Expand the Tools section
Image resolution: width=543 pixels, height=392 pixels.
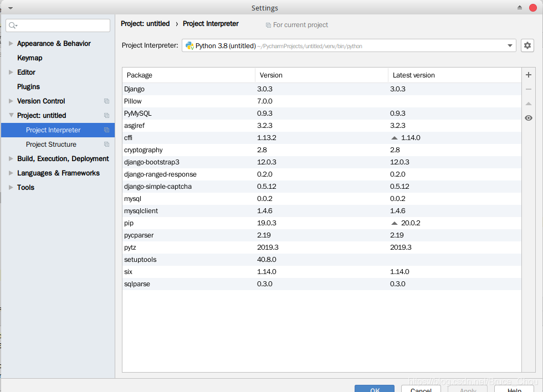pos(11,187)
